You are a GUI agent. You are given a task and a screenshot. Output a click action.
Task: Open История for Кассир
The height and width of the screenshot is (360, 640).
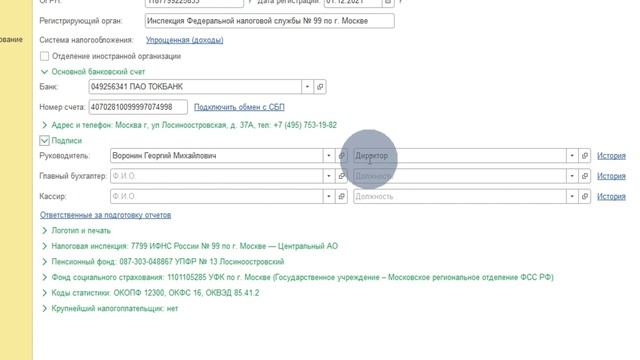[611, 196]
